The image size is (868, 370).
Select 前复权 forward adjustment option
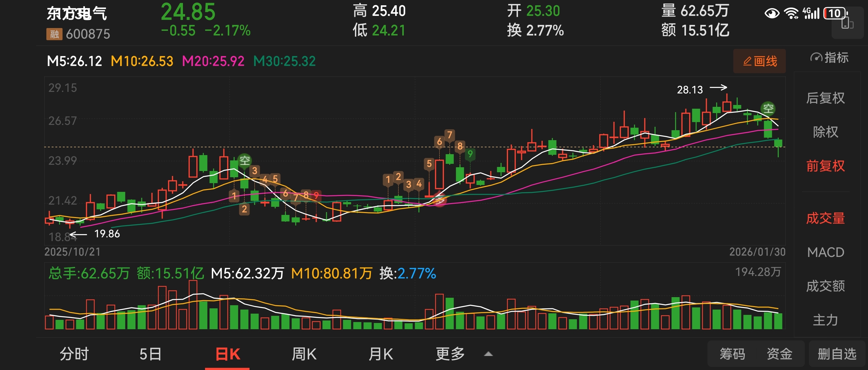[x=825, y=166]
